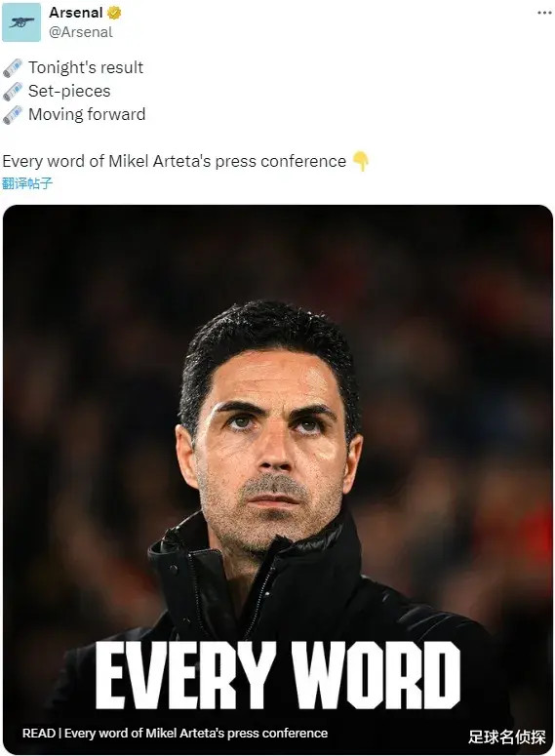Click the 翻译帖子 translate post link
555x756 pixels.
27,183
